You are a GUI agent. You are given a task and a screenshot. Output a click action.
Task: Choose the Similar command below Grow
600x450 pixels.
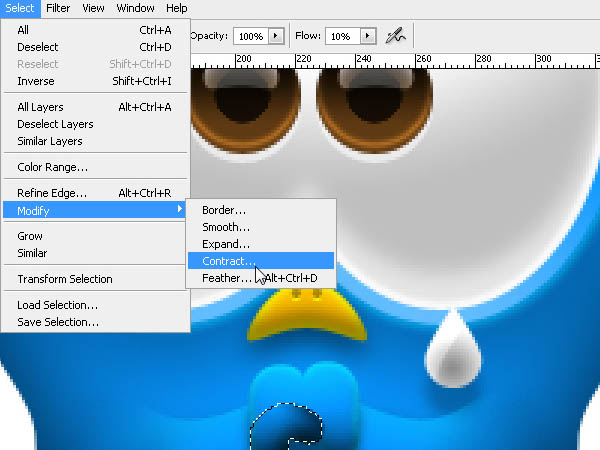[x=94, y=253]
